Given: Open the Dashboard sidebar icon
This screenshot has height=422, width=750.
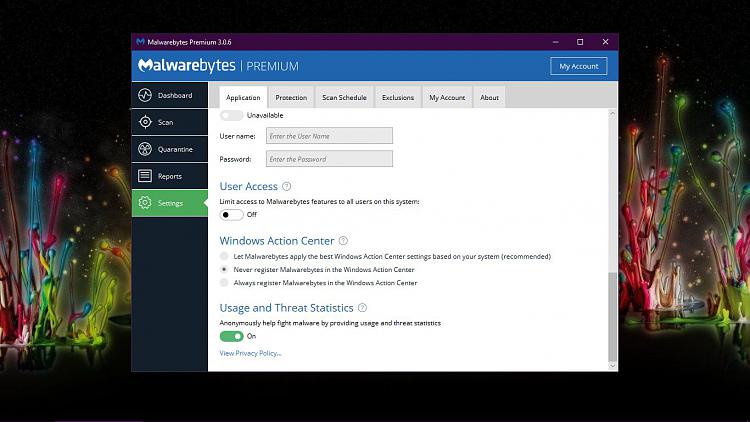Looking at the screenshot, I should [x=145, y=95].
